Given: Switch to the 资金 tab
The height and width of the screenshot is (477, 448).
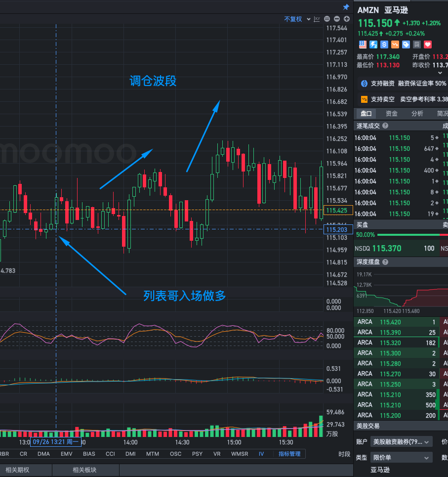Looking at the screenshot, I should point(392,114).
